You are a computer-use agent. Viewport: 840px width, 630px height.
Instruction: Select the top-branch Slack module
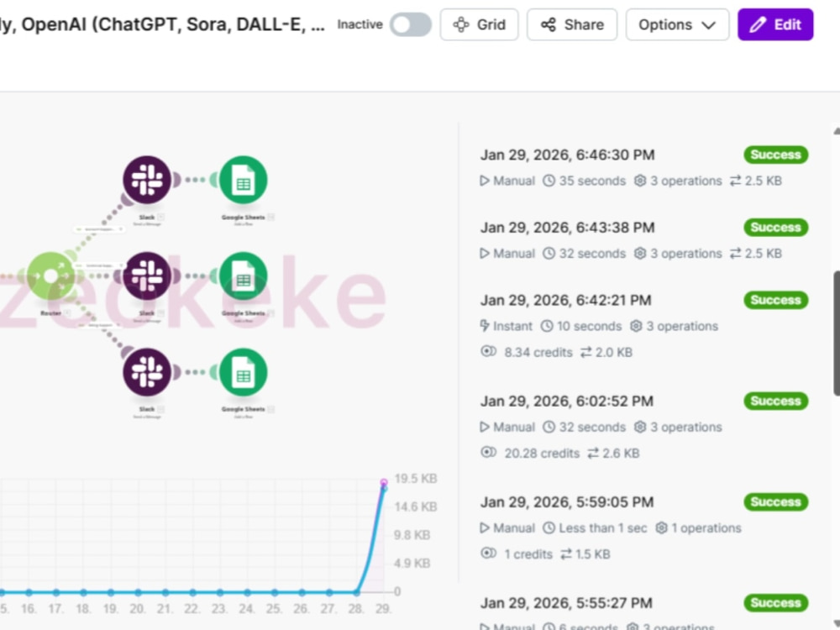tap(147, 180)
